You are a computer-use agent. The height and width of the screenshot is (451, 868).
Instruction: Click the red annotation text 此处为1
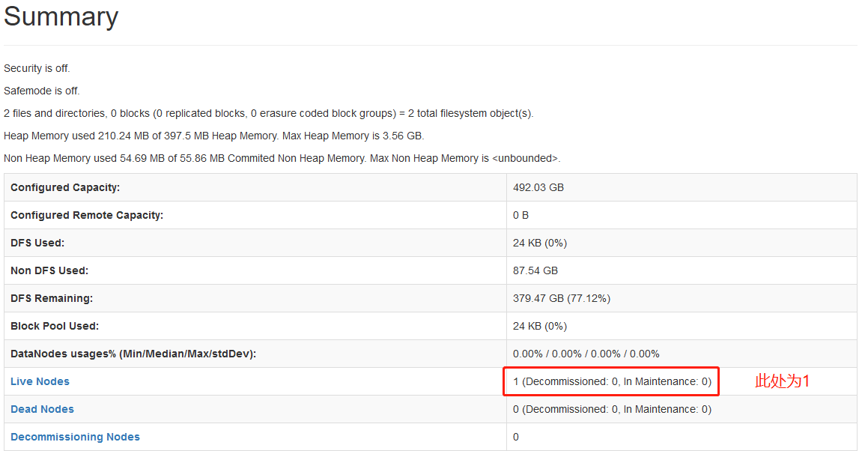(x=782, y=381)
